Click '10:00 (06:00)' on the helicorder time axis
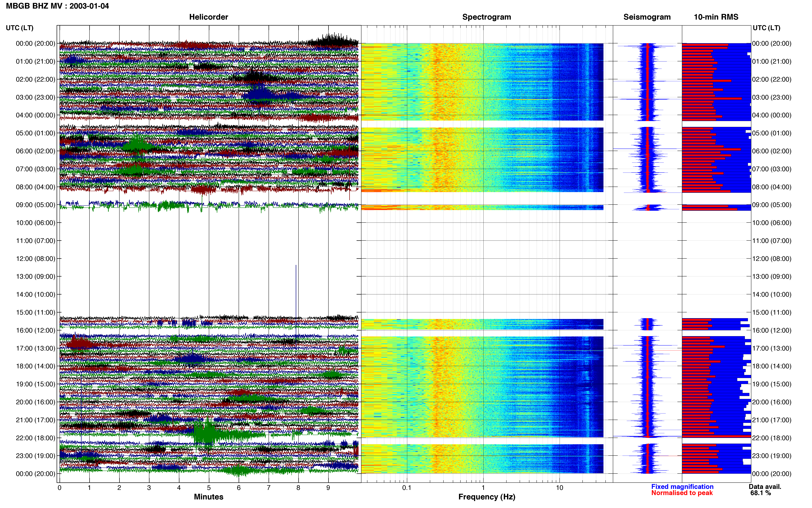 click(x=36, y=223)
